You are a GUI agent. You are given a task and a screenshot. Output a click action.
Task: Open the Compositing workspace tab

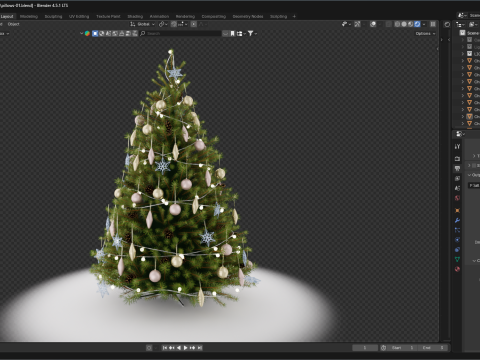[213, 16]
